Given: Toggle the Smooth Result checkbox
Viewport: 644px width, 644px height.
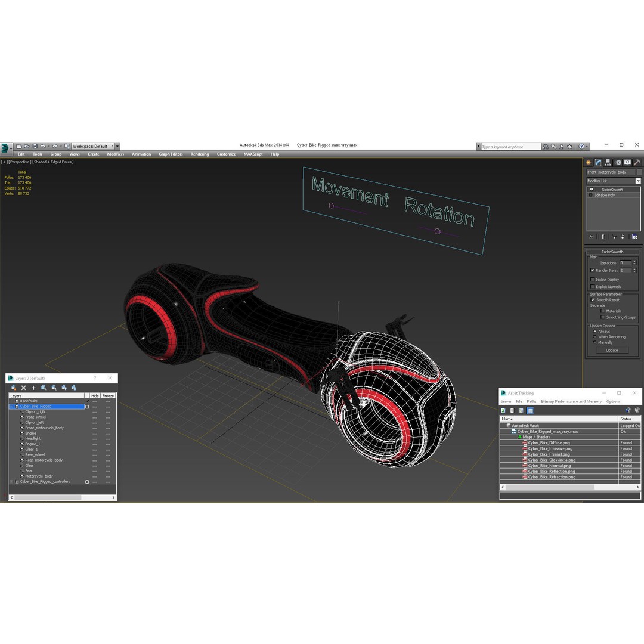Looking at the screenshot, I should (593, 300).
